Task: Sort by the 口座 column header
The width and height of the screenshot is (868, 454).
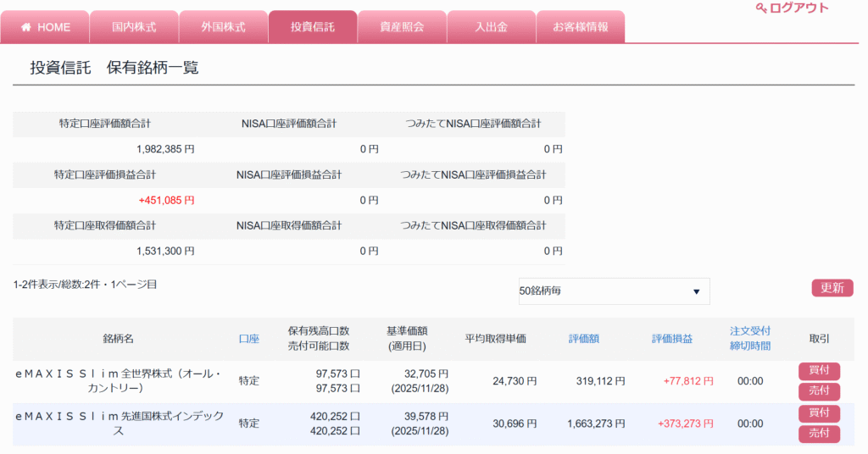Action: tap(249, 339)
